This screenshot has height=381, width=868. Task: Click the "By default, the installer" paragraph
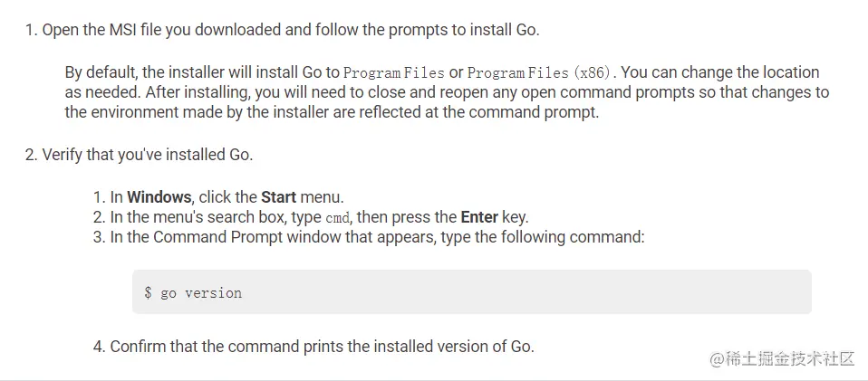pyautogui.click(x=444, y=92)
